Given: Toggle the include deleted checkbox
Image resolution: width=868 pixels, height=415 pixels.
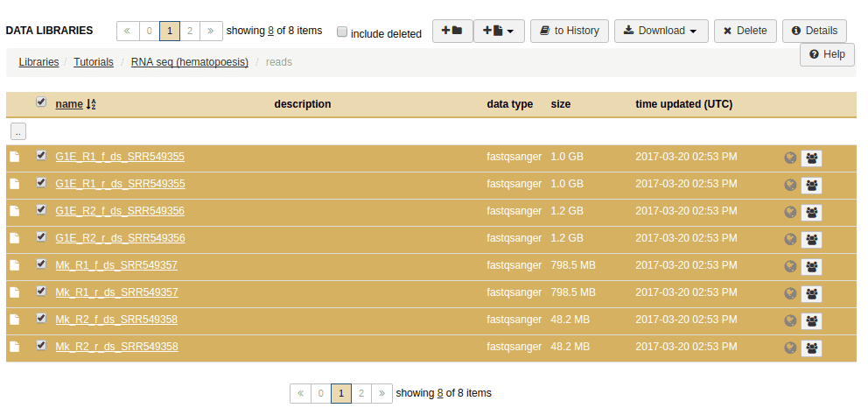Looking at the screenshot, I should pos(342,32).
